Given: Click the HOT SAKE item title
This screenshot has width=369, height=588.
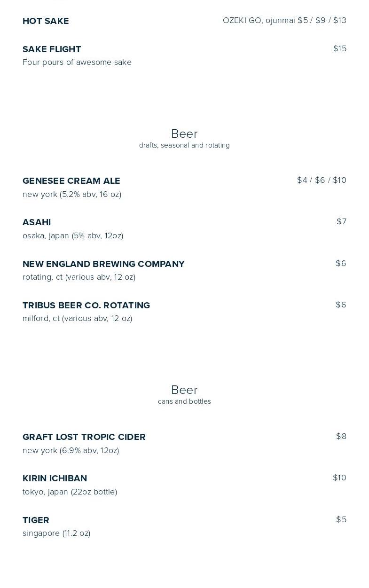Looking at the screenshot, I should [x=46, y=21].
